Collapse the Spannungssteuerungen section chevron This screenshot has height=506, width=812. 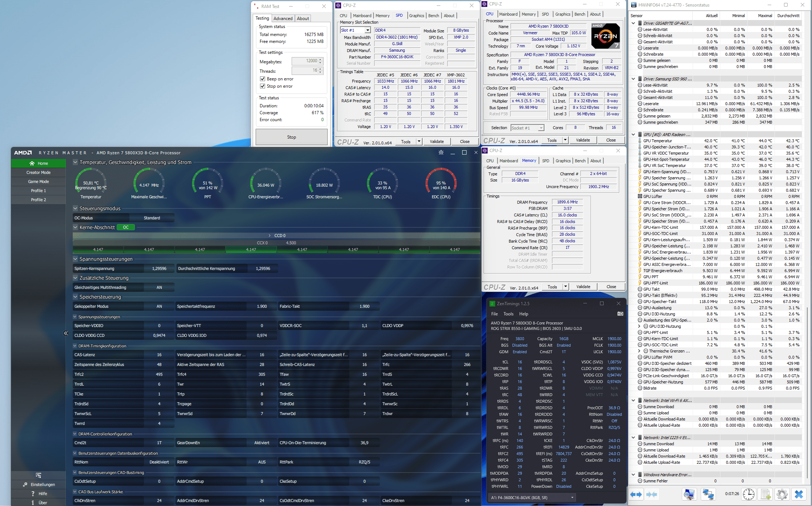(76, 259)
